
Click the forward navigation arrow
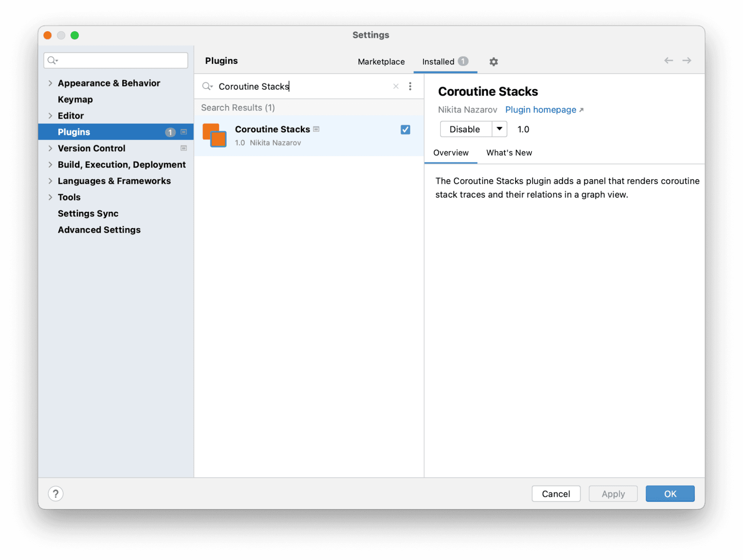pyautogui.click(x=687, y=61)
